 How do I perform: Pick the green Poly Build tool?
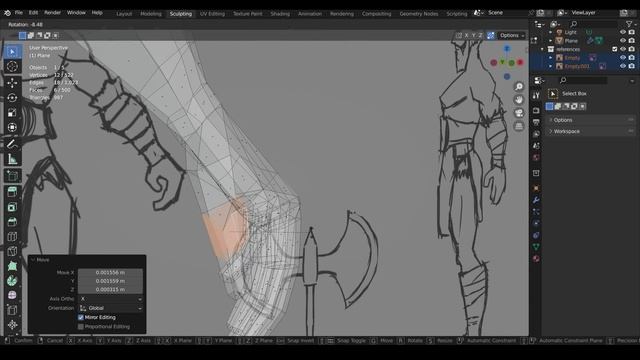(x=12, y=266)
